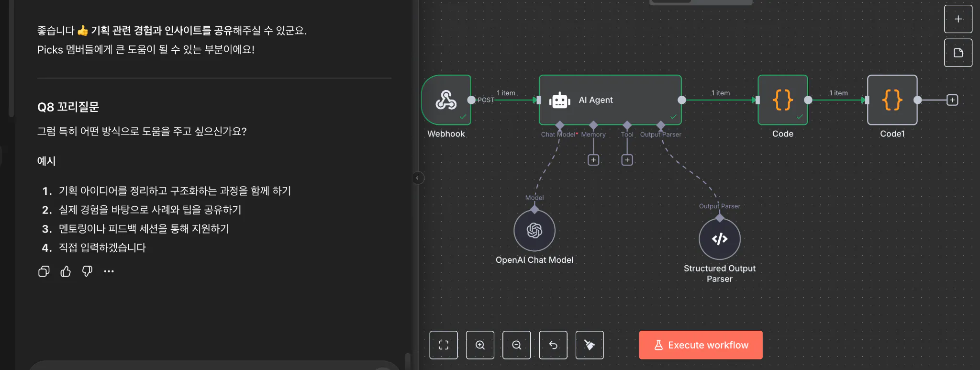Click the AI Agent output connector dot
980x370 pixels.
click(682, 100)
